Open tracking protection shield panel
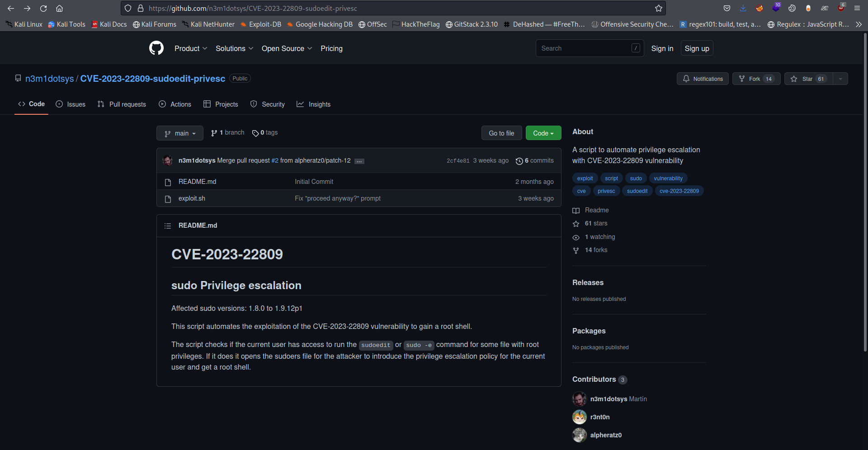Image resolution: width=868 pixels, height=450 pixels. point(128,8)
